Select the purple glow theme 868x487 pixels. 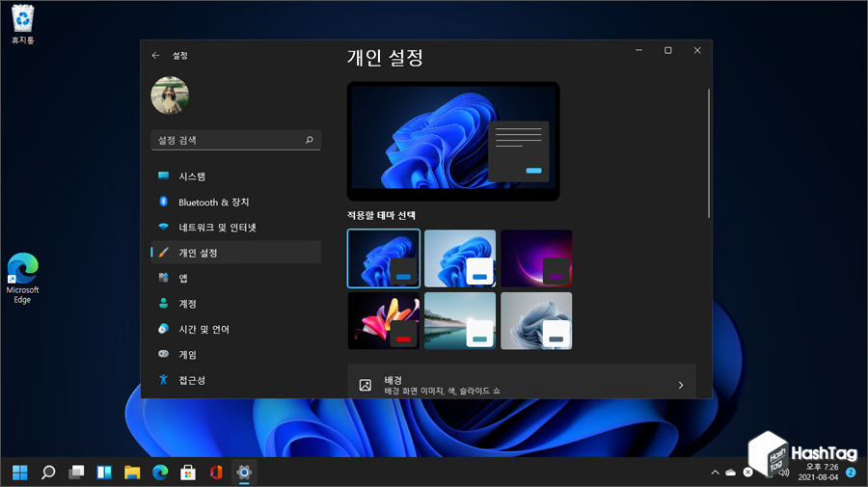click(x=536, y=258)
